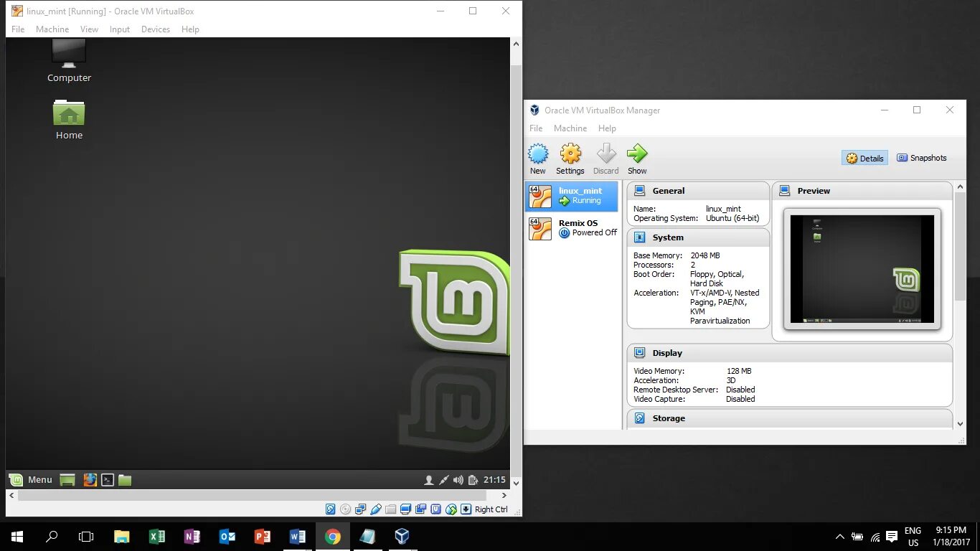Open VirtualBox cube icon on taskbar
The width and height of the screenshot is (980, 551).
402,536
